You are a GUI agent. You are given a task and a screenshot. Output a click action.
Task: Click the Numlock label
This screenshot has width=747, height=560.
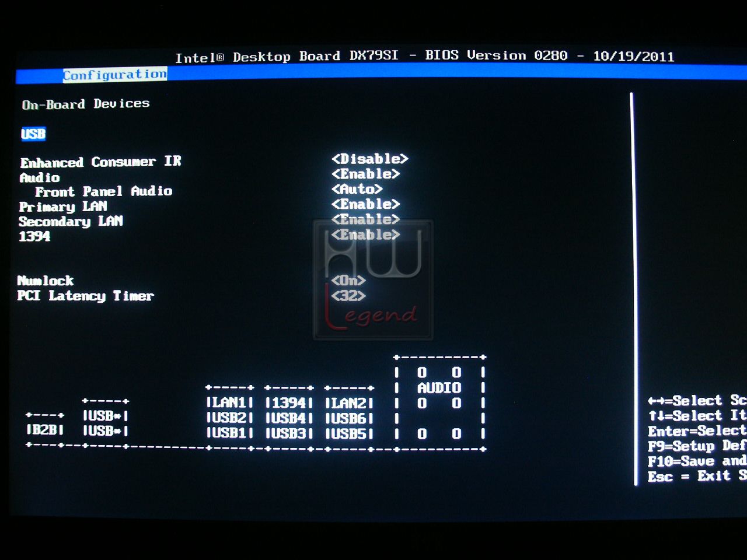(x=46, y=281)
